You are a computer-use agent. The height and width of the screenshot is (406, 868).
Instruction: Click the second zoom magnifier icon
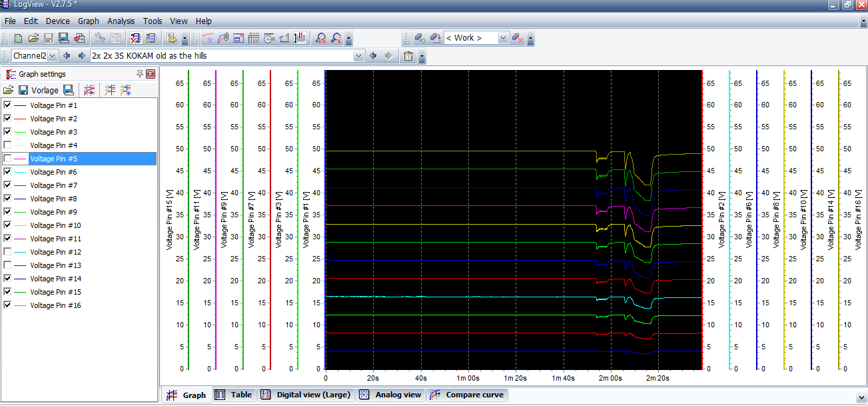[336, 38]
